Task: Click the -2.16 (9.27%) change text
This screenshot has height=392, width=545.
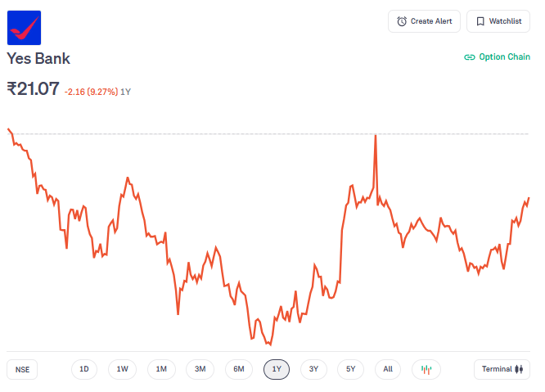Action: point(91,92)
